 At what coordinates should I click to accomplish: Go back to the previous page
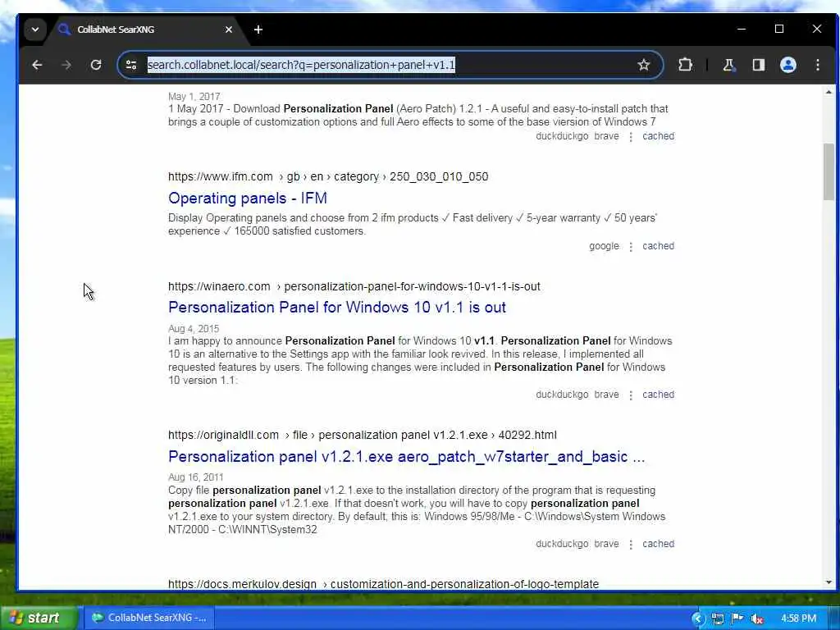pyautogui.click(x=37, y=65)
